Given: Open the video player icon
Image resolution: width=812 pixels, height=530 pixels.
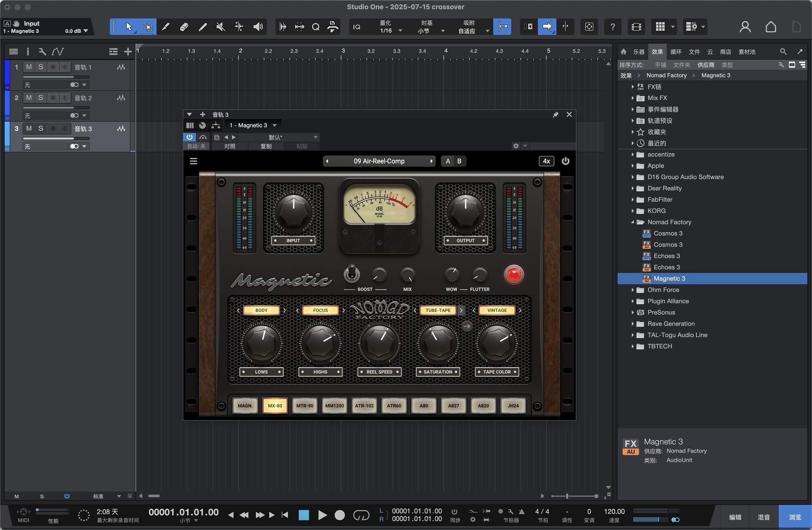Looking at the screenshot, I should pyautogui.click(x=636, y=27).
